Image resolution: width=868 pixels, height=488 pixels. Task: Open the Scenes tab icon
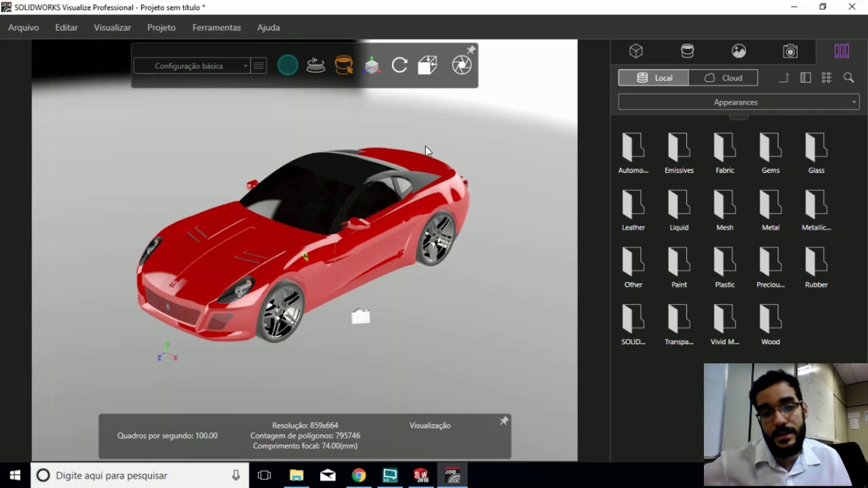(x=739, y=51)
